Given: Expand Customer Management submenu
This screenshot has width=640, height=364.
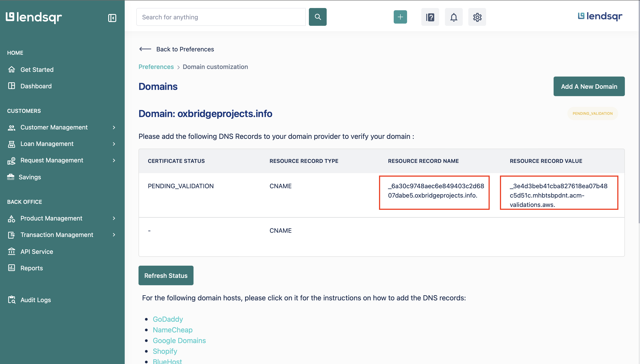Looking at the screenshot, I should [x=114, y=127].
